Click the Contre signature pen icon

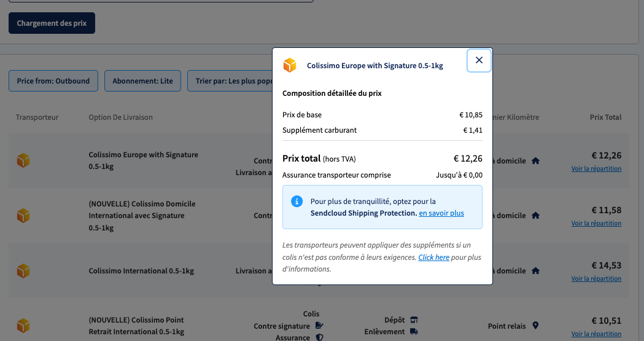tap(319, 326)
